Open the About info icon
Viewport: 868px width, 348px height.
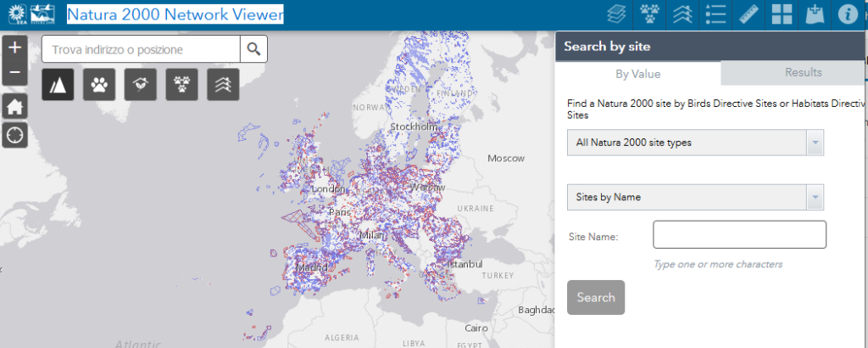[x=848, y=14]
